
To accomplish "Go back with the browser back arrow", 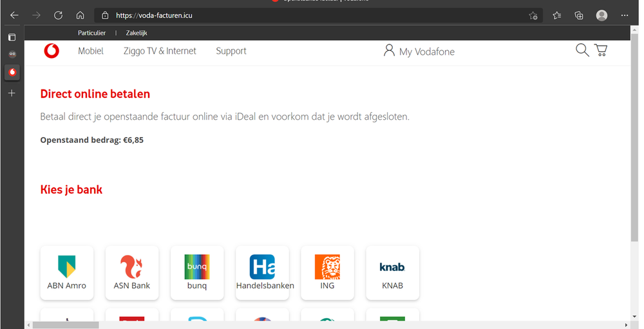I will [14, 15].
